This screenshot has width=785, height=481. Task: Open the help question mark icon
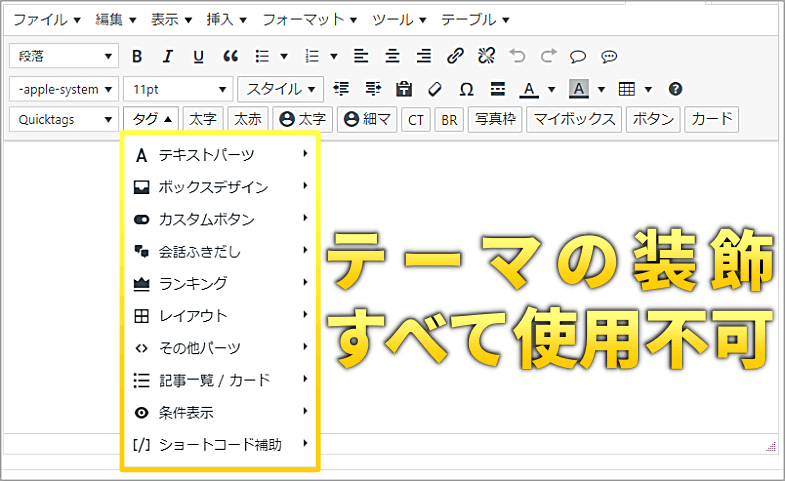675,89
